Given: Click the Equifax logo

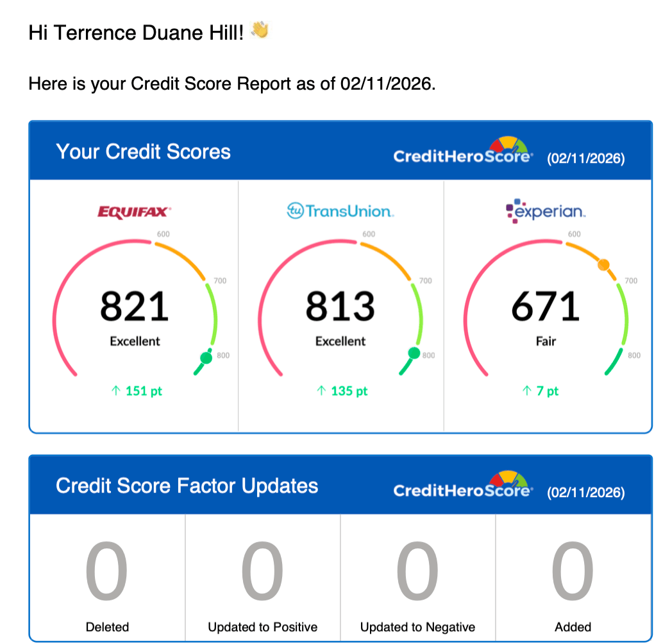Looking at the screenshot, I should [134, 212].
